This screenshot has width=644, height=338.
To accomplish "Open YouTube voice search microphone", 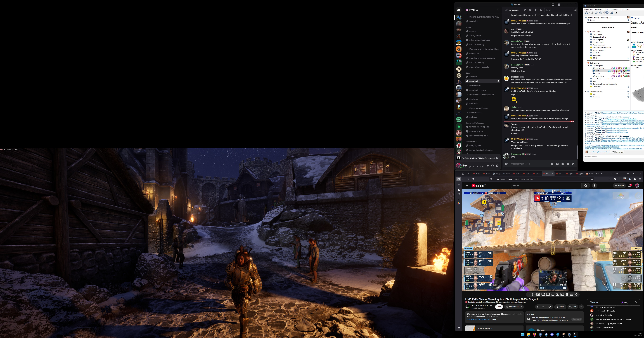I will pyautogui.click(x=595, y=186).
